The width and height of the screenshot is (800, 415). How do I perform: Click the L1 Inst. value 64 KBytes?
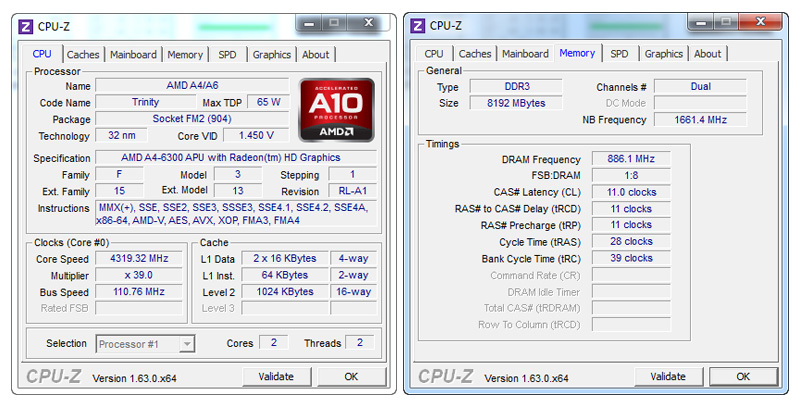click(x=285, y=275)
